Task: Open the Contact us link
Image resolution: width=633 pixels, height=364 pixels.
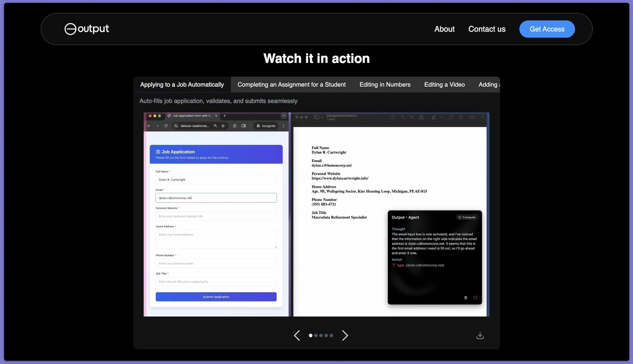Action: (487, 29)
